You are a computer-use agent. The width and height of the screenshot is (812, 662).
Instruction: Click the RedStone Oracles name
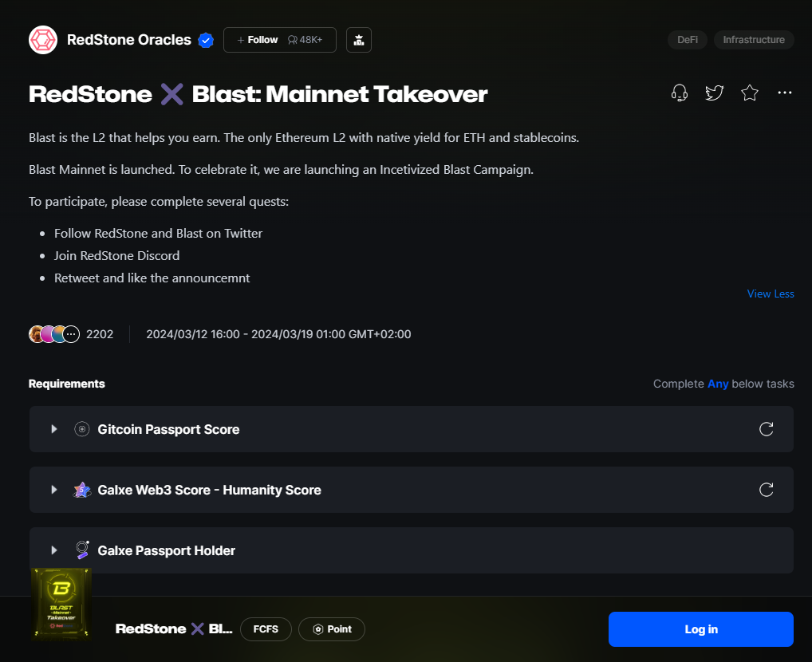click(129, 40)
